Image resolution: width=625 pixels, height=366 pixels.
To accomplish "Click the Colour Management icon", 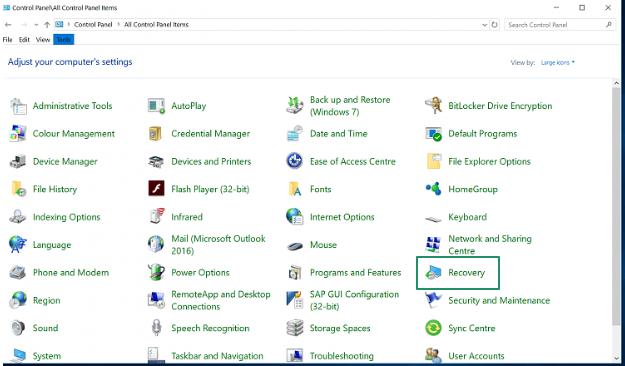I will point(18,134).
